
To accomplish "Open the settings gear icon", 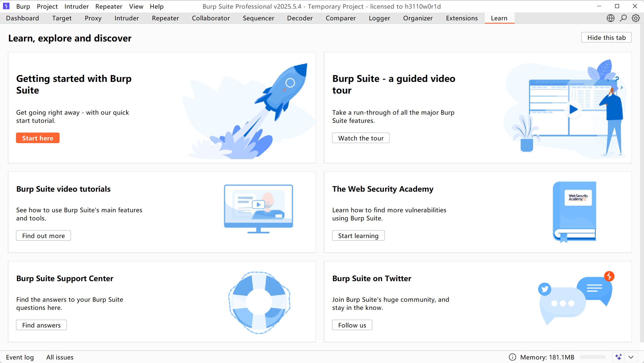I will click(x=636, y=18).
